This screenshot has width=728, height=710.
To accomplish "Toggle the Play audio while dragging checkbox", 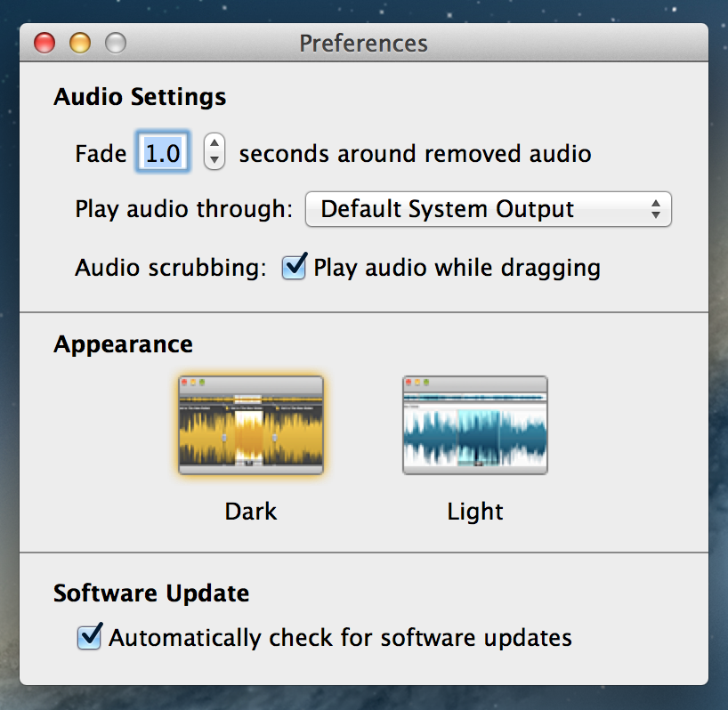I will coord(294,267).
